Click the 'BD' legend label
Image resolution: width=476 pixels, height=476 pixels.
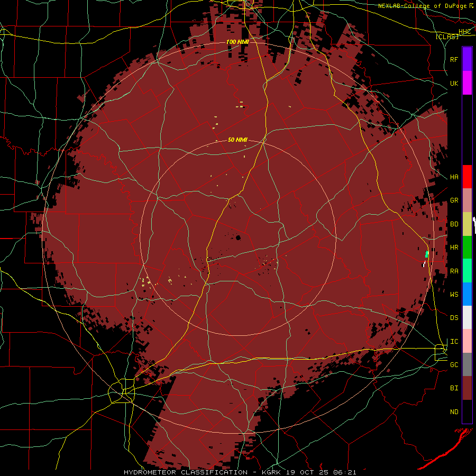click(x=454, y=224)
